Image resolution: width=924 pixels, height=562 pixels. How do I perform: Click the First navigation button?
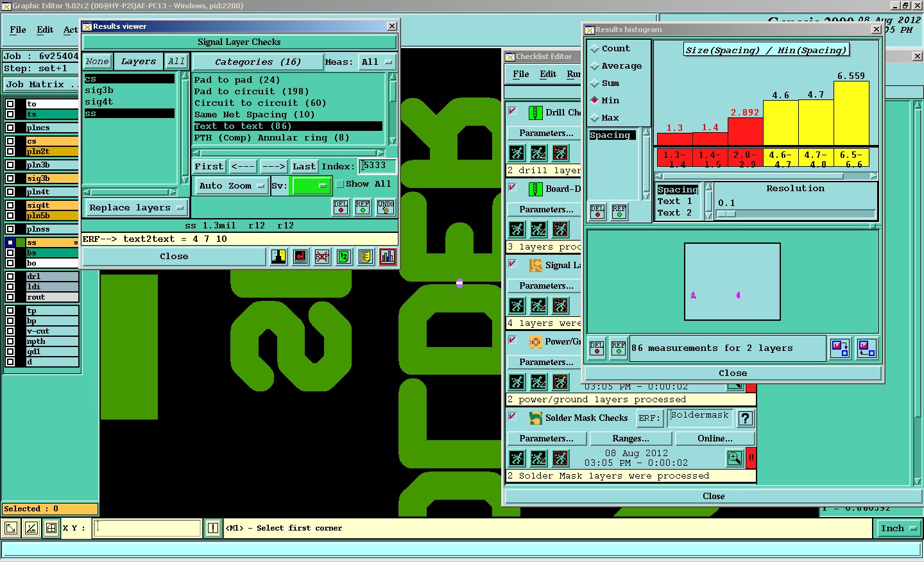point(209,167)
